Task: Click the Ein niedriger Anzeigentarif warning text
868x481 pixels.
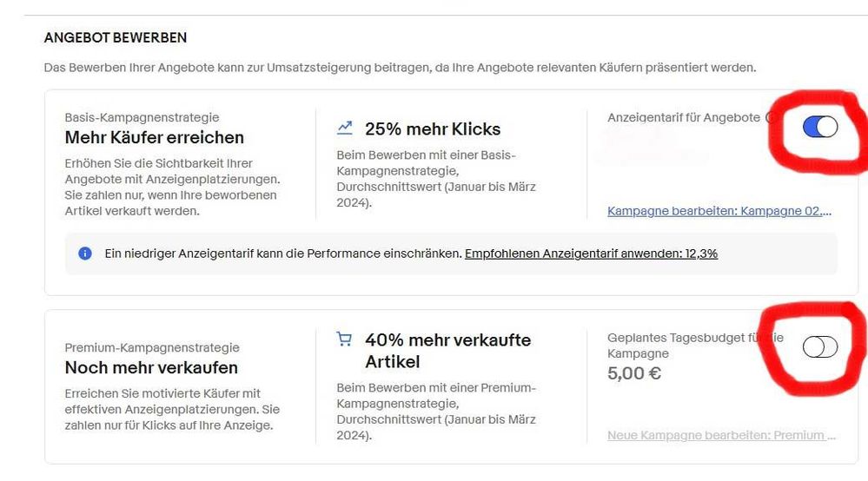Action: 282,254
